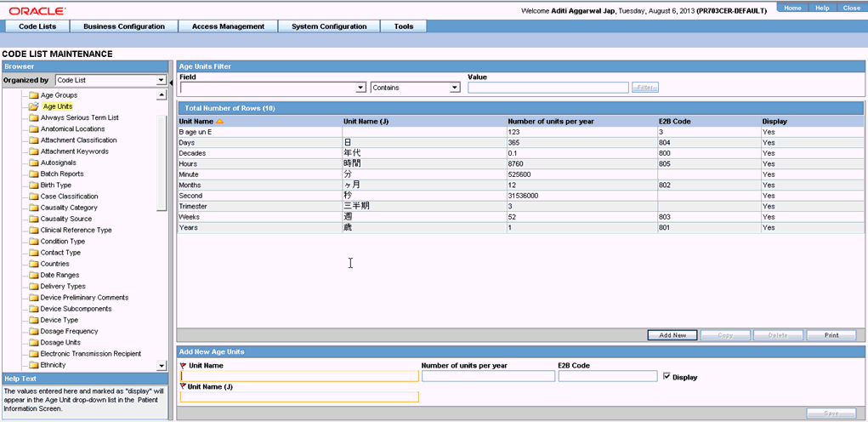Click the browser tree scroll down arrow
Screen dimensions: 868x422
click(161, 366)
